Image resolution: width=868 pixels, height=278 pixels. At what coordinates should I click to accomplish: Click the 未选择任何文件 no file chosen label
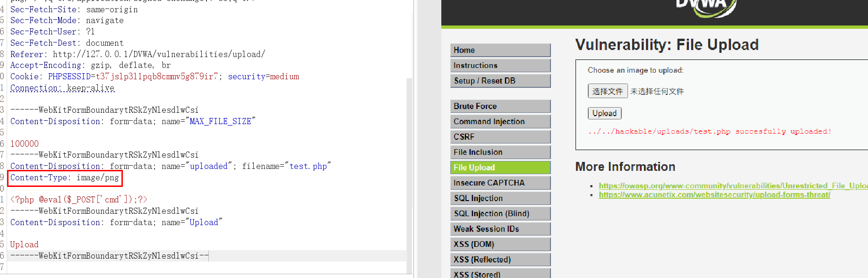(x=657, y=92)
